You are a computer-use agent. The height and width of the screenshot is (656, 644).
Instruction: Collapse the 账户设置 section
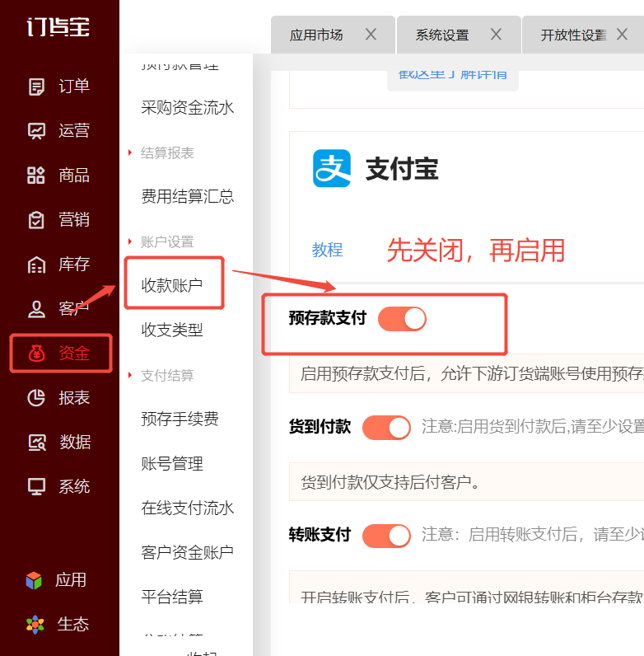[x=130, y=241]
